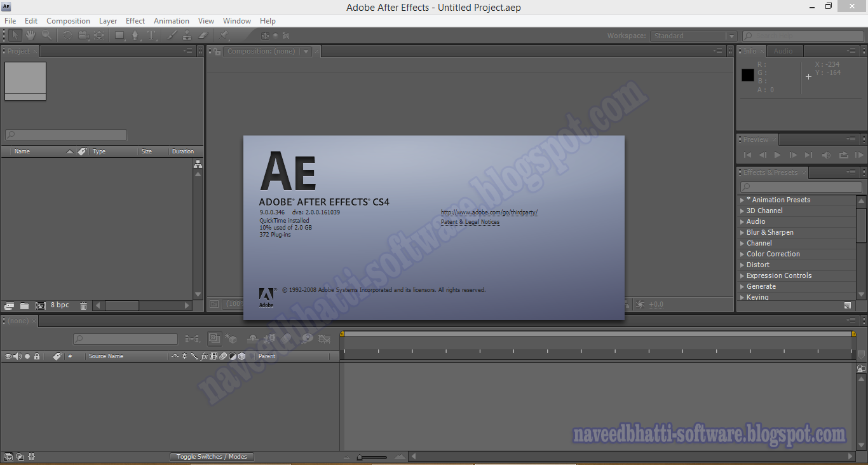This screenshot has width=868, height=465.
Task: Open the Workspace Standard dropdown
Action: pyautogui.click(x=693, y=36)
